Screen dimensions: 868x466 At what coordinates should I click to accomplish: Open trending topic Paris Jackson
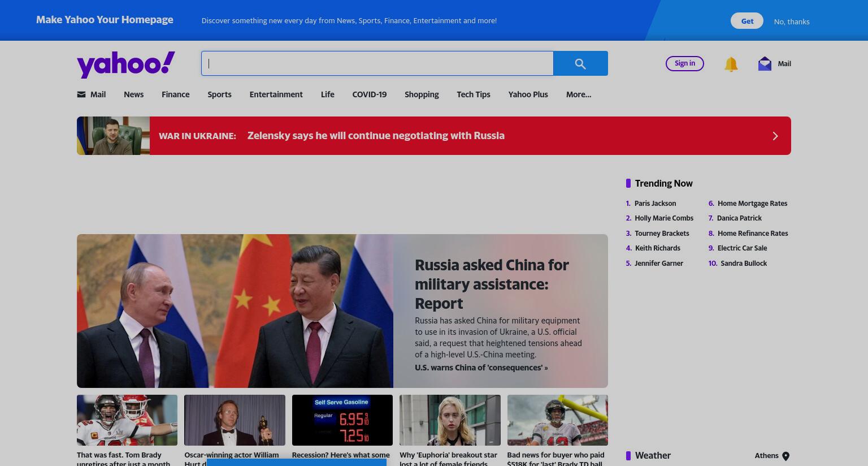(x=655, y=204)
